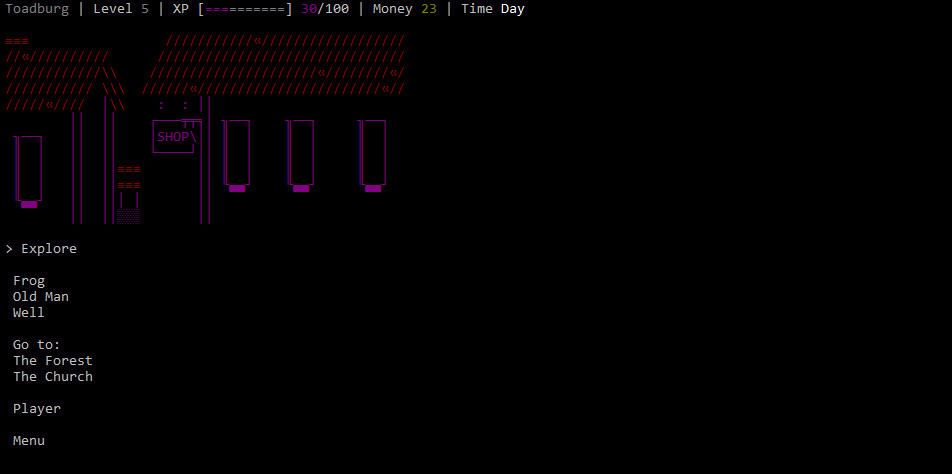Click the small gray bars above left roof
952x474 pixels.
pyautogui.click(x=17, y=41)
